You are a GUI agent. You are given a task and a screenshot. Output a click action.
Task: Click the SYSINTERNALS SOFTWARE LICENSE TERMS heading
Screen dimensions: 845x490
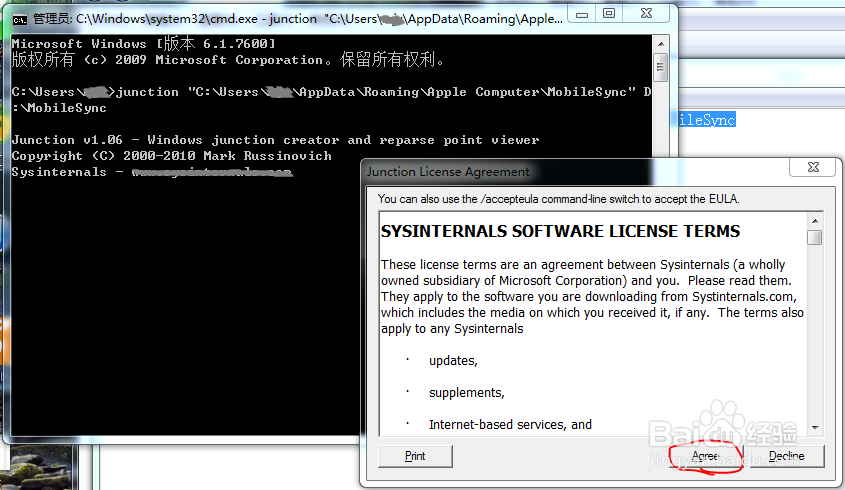click(560, 231)
